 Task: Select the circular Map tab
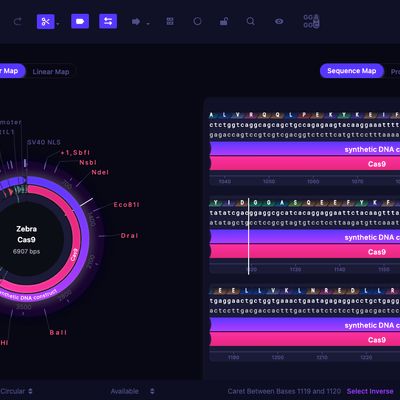11,71
